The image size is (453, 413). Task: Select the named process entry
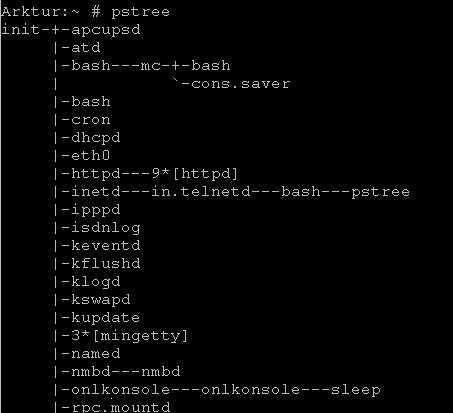[x=96, y=354]
